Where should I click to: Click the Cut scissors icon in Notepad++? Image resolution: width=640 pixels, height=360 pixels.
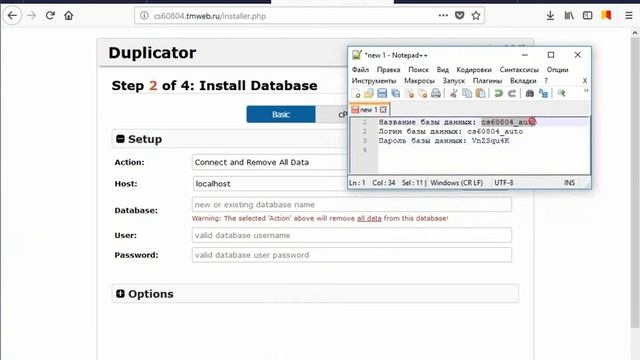tap(453, 93)
